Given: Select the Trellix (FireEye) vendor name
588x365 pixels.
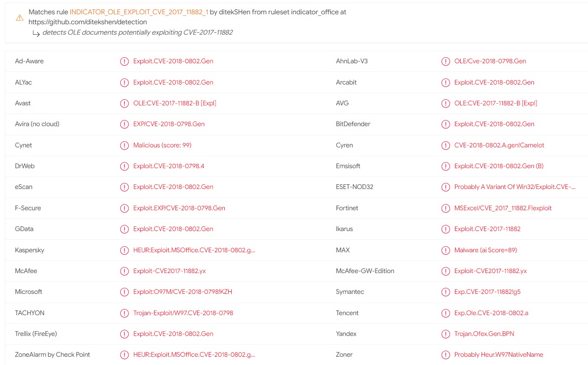Looking at the screenshot, I should coord(36,334).
